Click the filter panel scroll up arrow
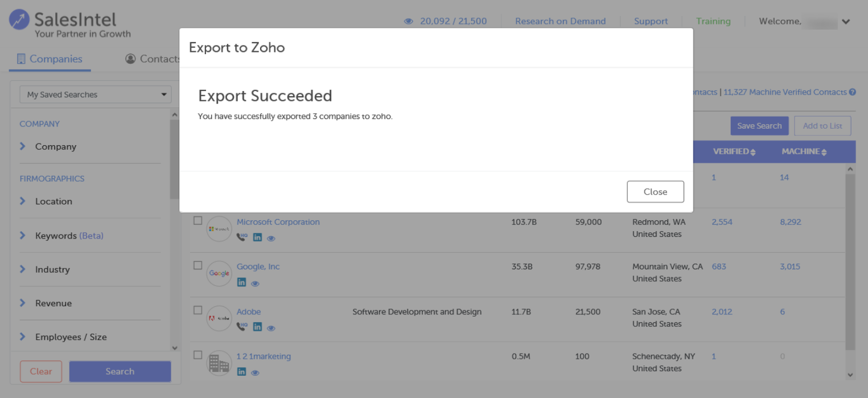Screen dimensions: 868x398 [175, 115]
